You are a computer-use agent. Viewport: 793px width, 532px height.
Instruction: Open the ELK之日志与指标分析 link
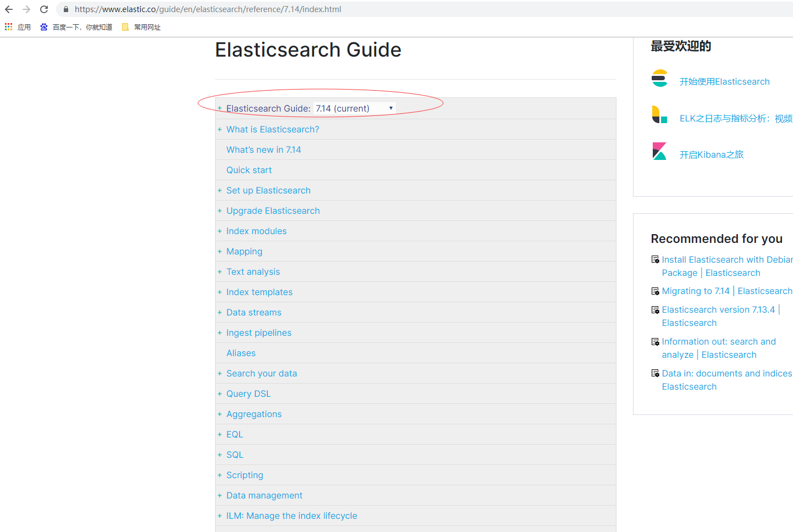[x=736, y=118]
